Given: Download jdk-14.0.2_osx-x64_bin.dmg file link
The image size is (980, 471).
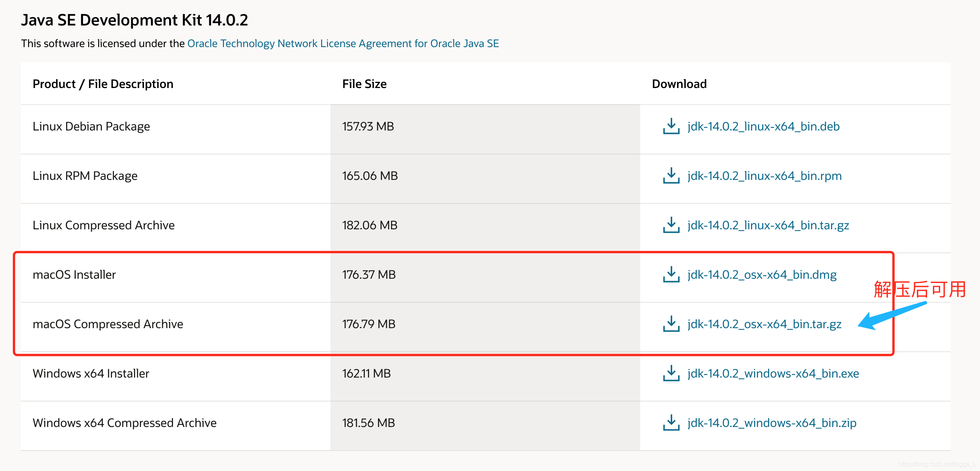Looking at the screenshot, I should [762, 275].
